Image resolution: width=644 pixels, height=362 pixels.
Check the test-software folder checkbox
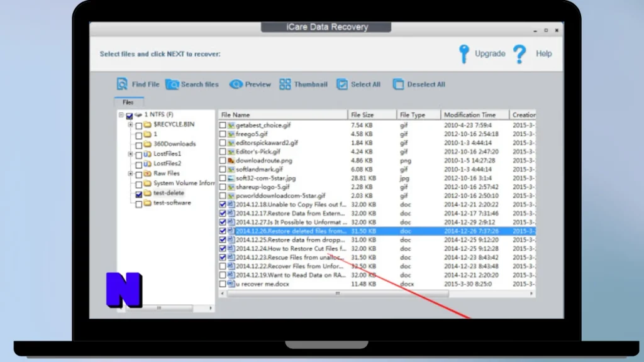tap(139, 204)
